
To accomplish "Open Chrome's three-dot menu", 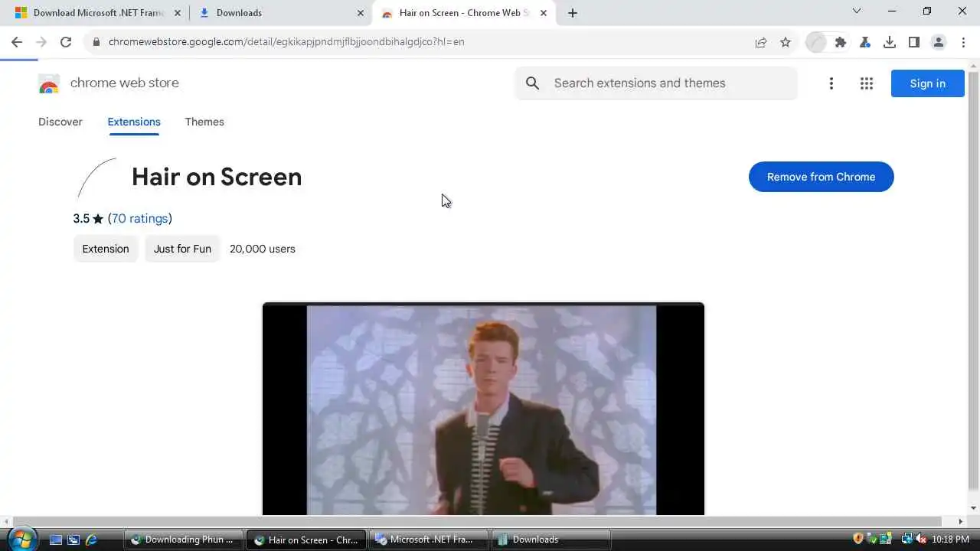I will pos(963,42).
